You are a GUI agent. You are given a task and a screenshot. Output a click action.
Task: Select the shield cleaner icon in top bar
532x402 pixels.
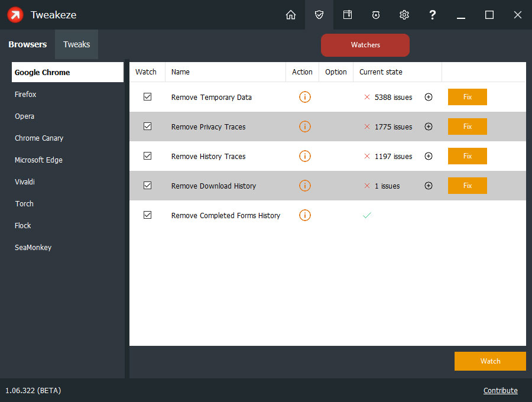pos(319,15)
